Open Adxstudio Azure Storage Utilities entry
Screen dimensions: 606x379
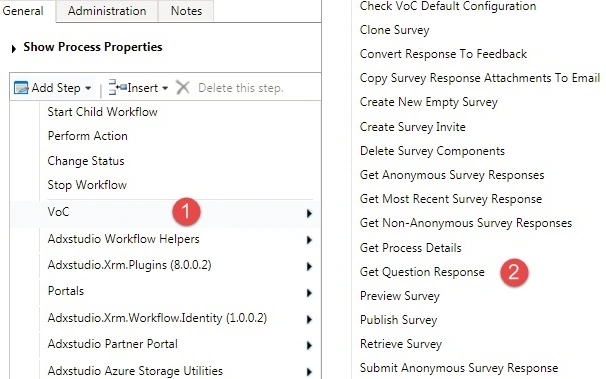135,371
